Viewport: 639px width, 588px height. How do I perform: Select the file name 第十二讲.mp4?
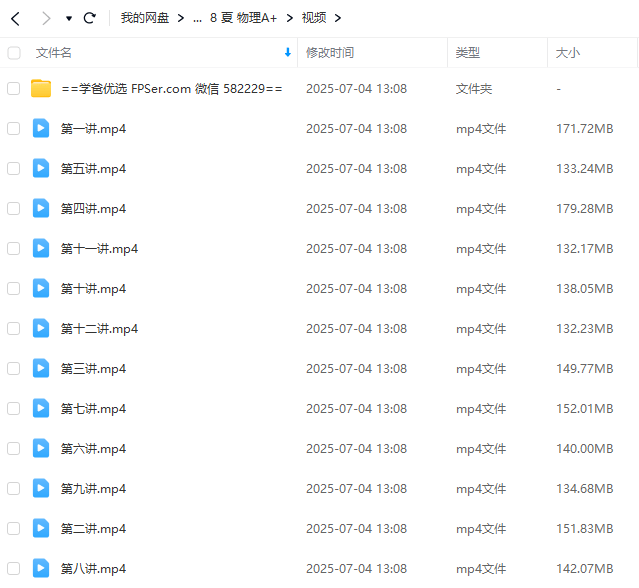99,329
